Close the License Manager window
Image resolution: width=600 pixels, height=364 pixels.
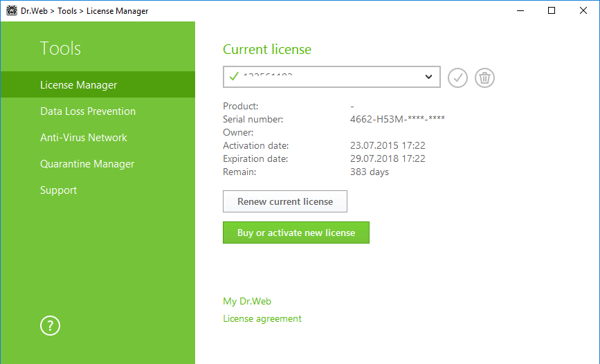coord(583,10)
